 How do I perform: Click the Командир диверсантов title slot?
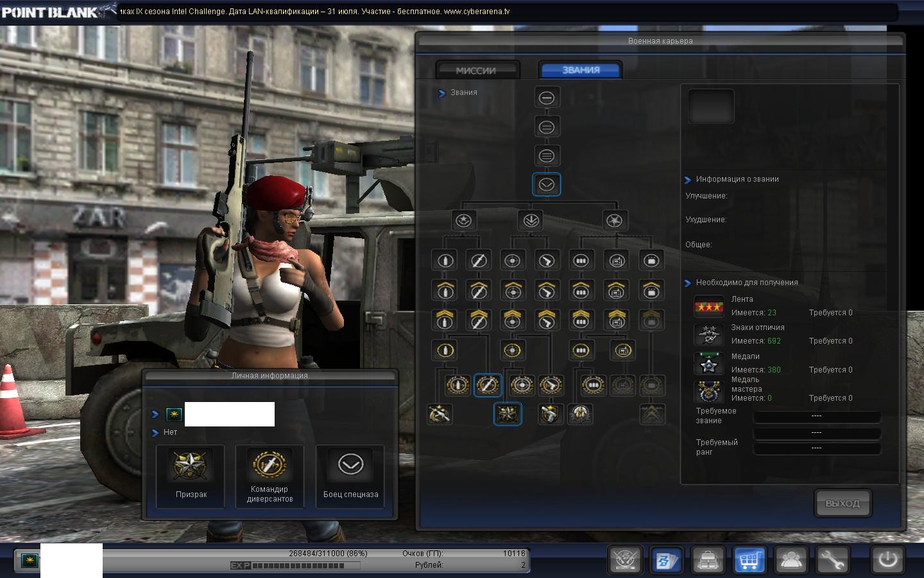(269, 476)
